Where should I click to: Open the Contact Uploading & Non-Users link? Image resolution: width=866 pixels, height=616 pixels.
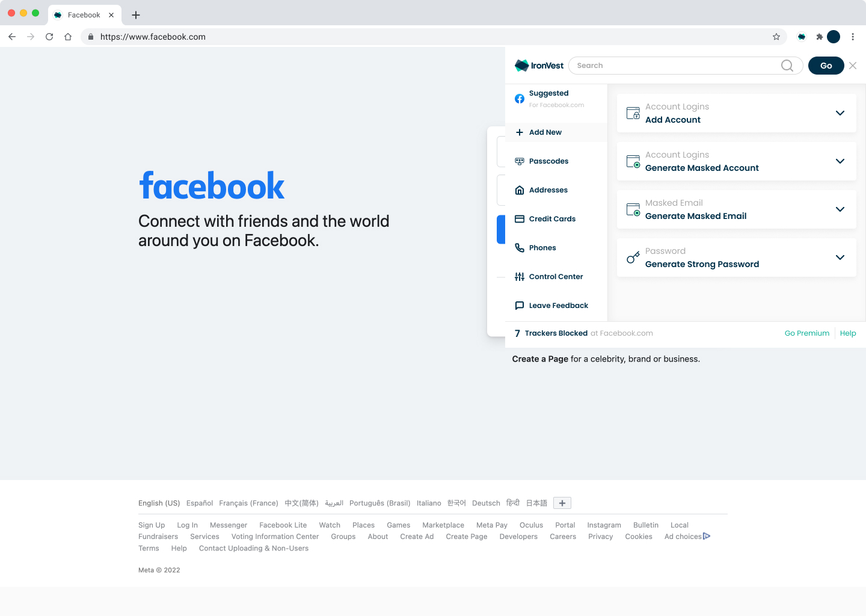[254, 548]
